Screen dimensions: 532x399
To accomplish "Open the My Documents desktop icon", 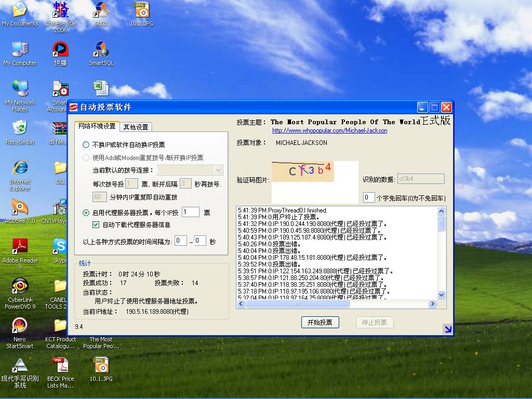I will tap(20, 10).
